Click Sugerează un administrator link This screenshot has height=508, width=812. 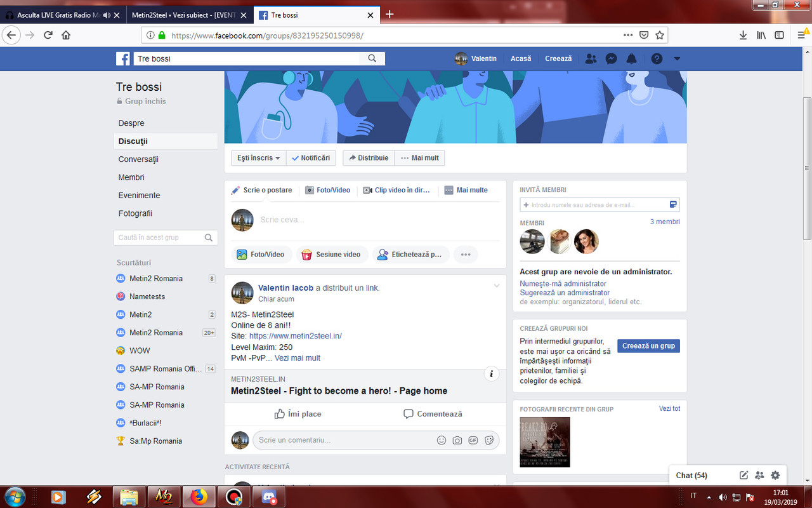(565, 293)
